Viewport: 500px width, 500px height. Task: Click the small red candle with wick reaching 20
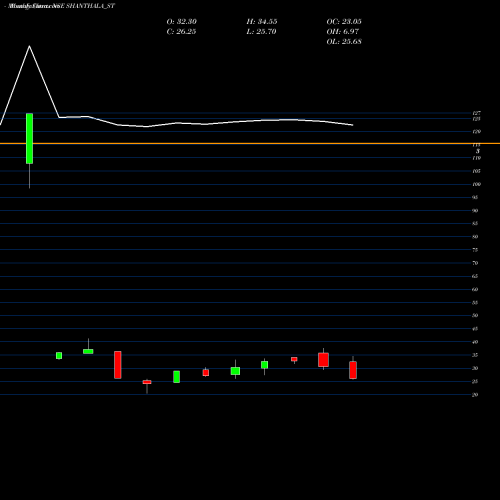147,382
